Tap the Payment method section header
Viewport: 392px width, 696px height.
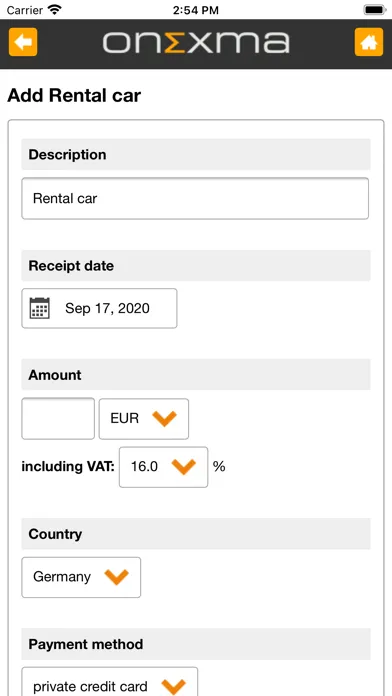[196, 644]
